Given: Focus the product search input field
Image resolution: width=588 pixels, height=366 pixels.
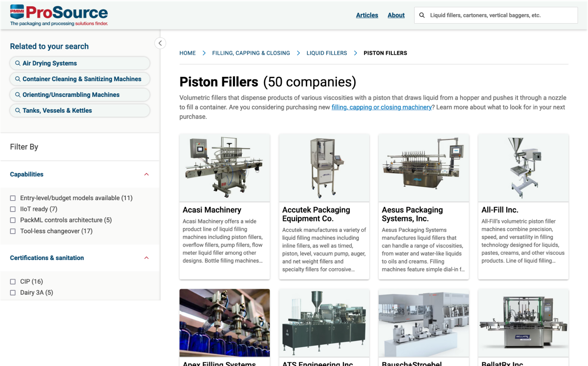Looking at the screenshot, I should tap(501, 15).
